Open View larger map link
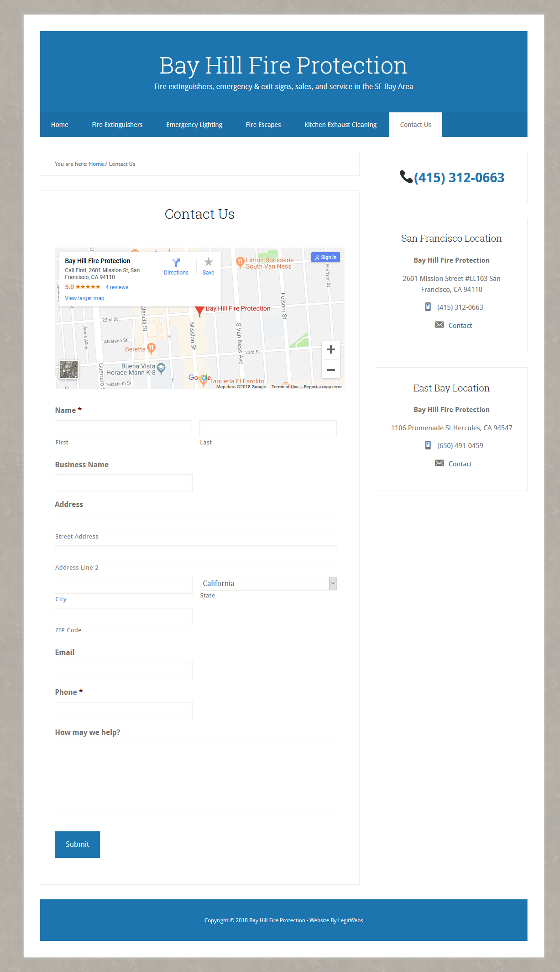 click(x=84, y=298)
